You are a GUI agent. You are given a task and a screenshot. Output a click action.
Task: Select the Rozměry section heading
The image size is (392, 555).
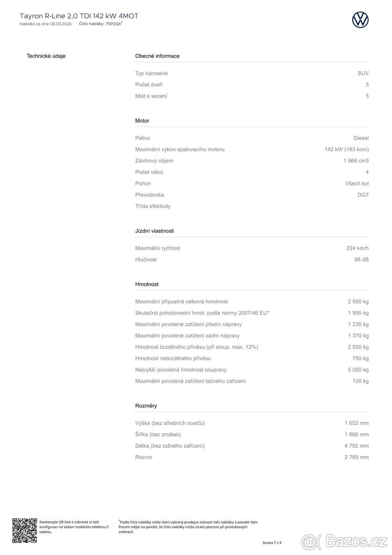[x=146, y=406]
